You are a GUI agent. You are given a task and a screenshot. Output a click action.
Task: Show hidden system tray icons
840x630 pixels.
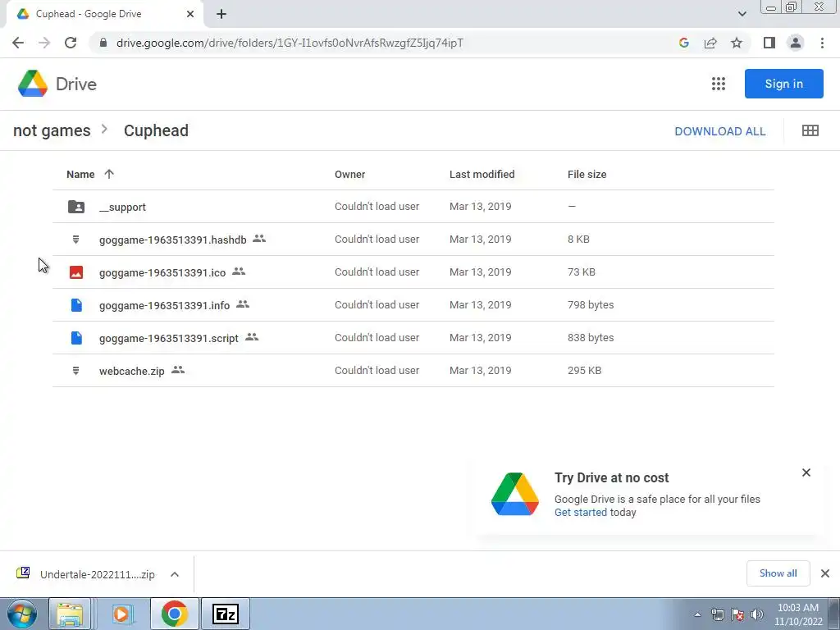[697, 615]
